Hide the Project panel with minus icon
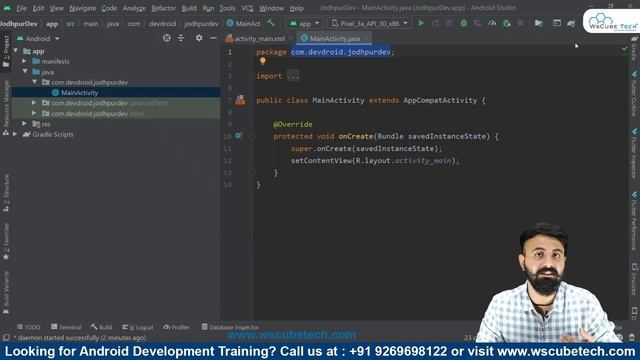Viewport: 640px width, 360px height. tap(213, 38)
